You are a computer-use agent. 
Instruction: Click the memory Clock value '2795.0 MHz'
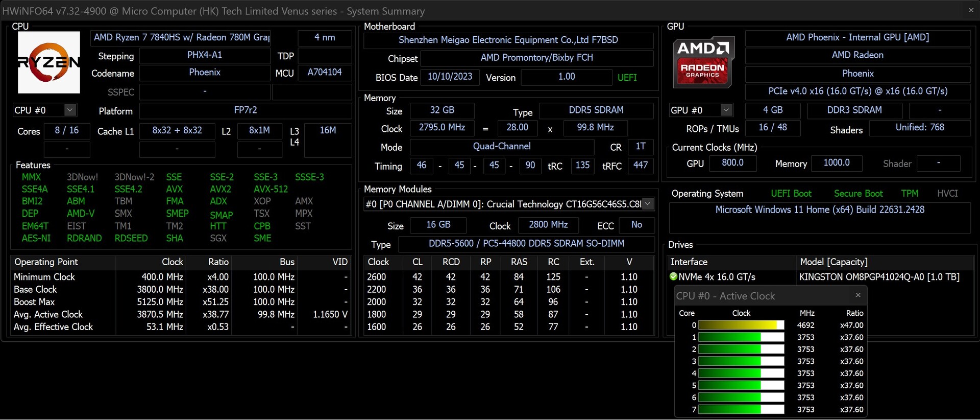point(442,128)
